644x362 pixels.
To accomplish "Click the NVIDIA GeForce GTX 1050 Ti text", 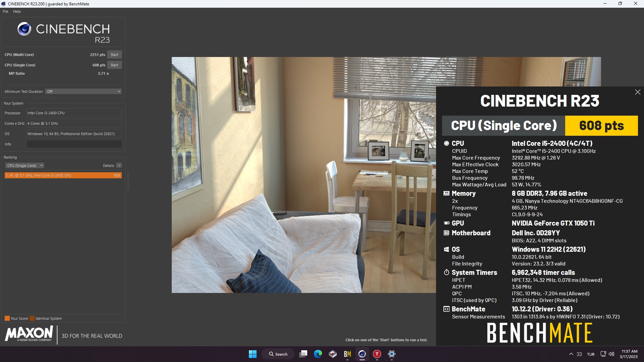I will point(553,223).
